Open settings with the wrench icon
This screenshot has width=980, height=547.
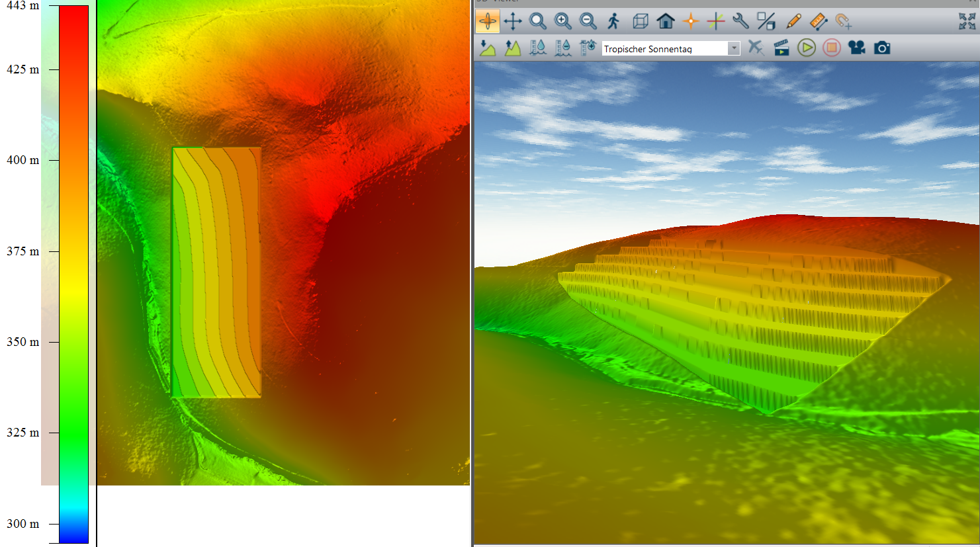tap(741, 21)
